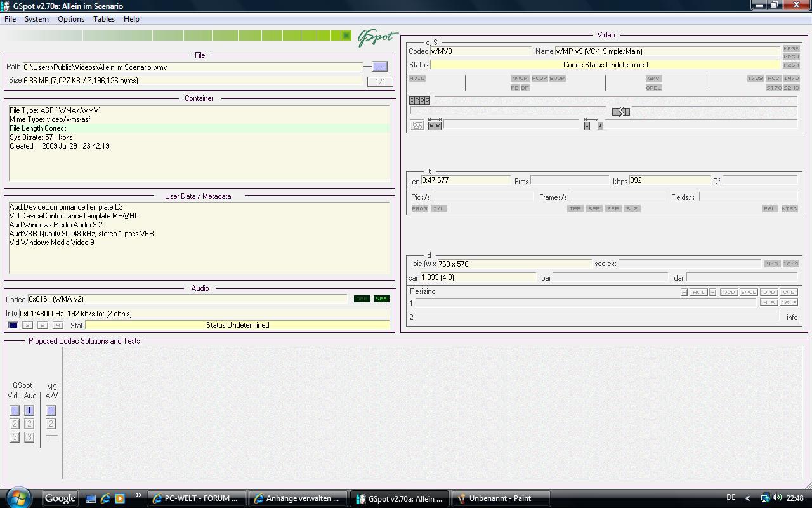
Task: Click the B-B frame distance icon
Action: coord(435,124)
